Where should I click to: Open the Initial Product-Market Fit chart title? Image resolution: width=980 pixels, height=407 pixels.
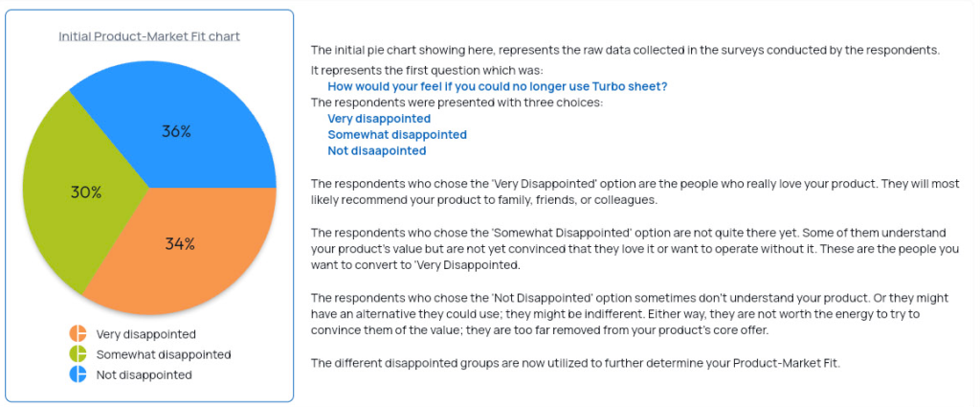point(149,36)
